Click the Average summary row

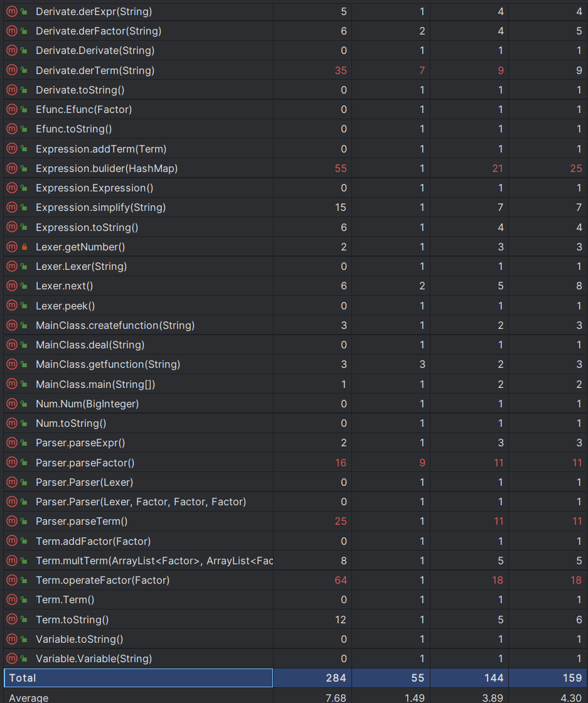(x=294, y=697)
